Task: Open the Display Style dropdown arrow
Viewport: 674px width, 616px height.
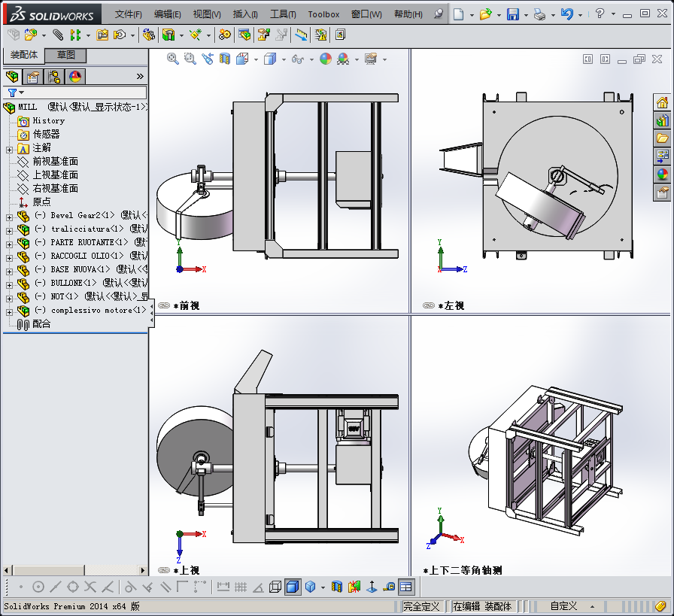Action: [284, 59]
